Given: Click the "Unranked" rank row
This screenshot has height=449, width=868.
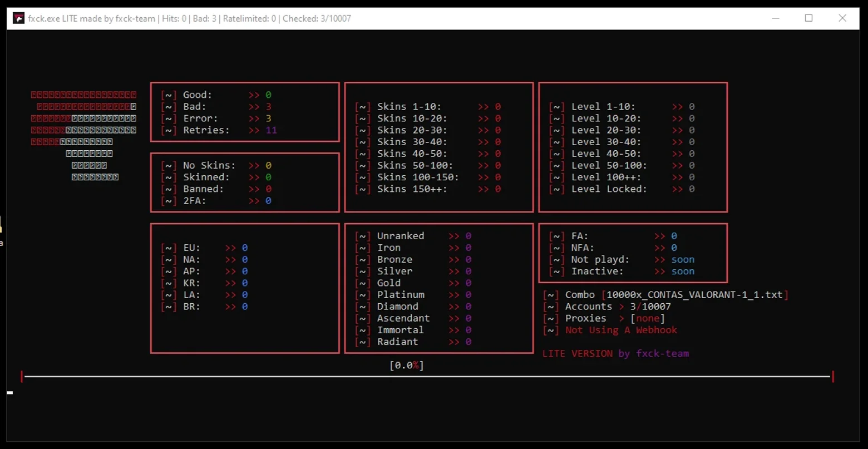Looking at the screenshot, I should [413, 236].
